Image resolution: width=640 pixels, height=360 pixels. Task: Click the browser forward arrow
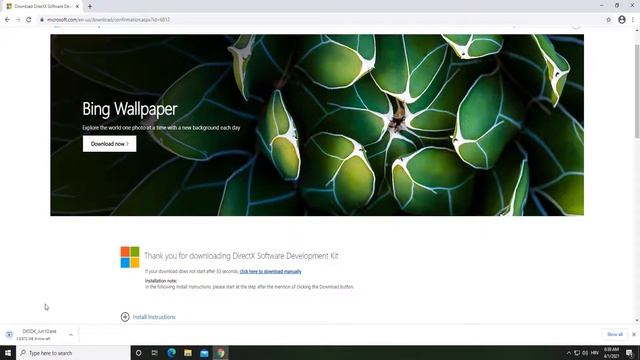[x=18, y=20]
